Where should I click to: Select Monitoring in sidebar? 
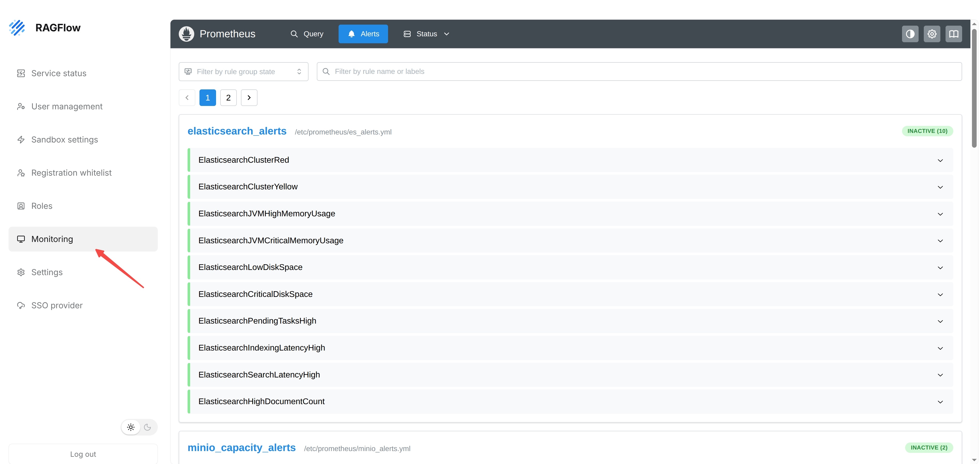pyautogui.click(x=83, y=239)
